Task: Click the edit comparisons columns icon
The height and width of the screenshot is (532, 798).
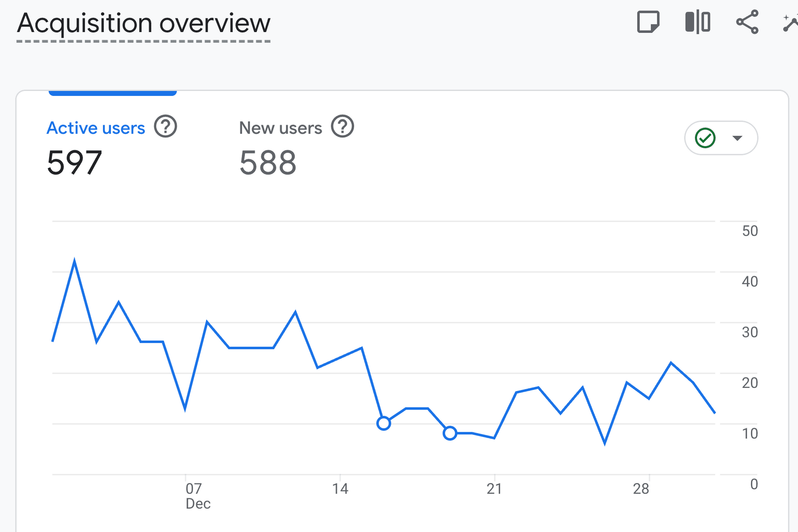Action: [x=698, y=22]
